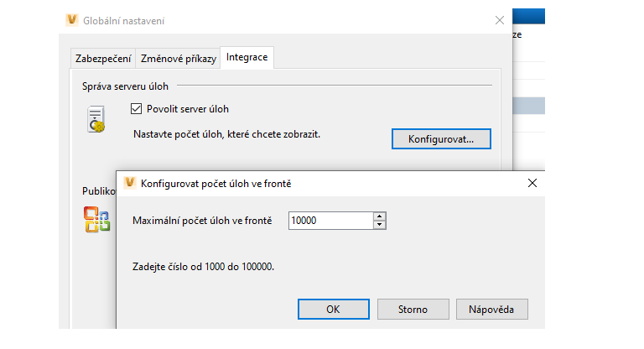Open the Konfigurovat... button
The height and width of the screenshot is (349, 644).
tap(441, 139)
